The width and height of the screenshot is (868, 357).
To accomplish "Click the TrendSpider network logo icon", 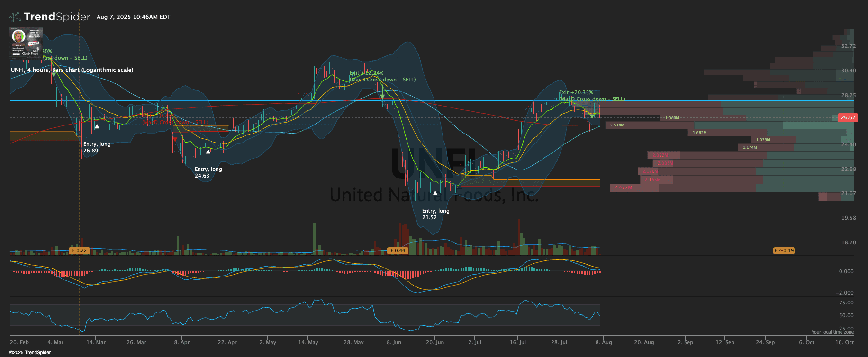I will coord(15,17).
